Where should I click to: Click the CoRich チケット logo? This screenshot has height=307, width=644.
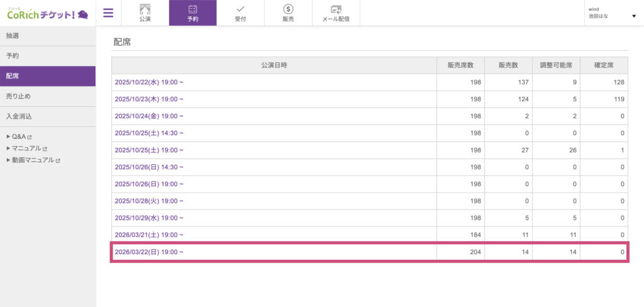tap(47, 13)
